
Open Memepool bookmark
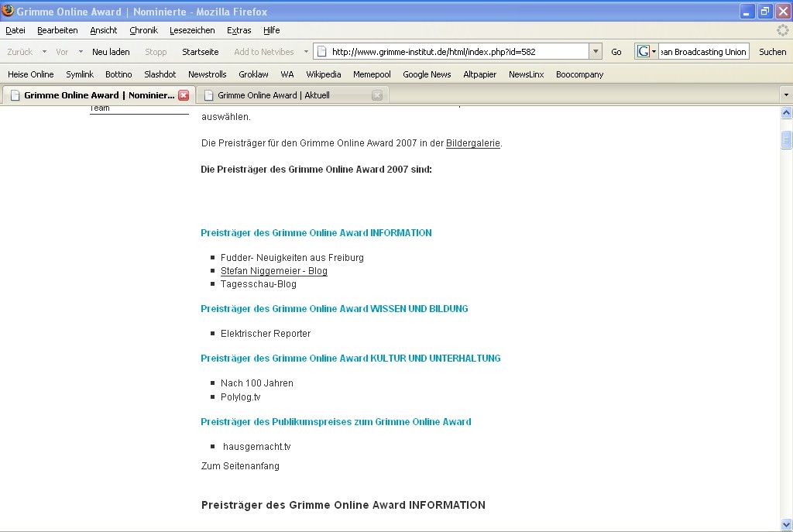(x=372, y=74)
